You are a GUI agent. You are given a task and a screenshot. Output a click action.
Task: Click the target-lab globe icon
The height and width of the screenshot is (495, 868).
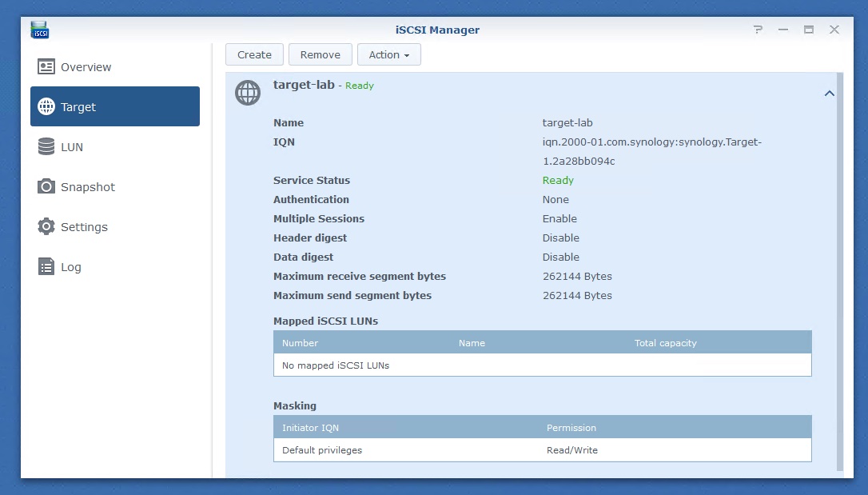(x=248, y=93)
